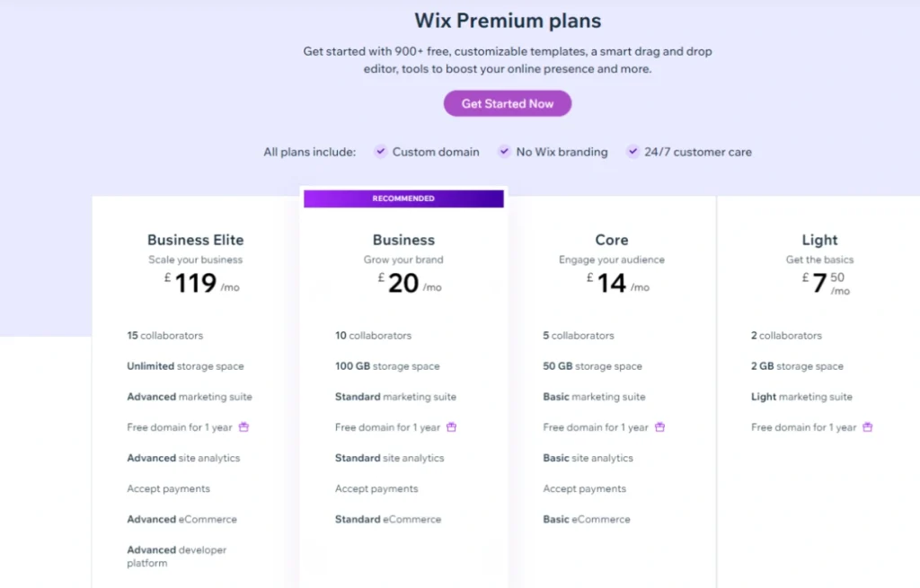Click the checkmark beside Custom domain

(380, 152)
